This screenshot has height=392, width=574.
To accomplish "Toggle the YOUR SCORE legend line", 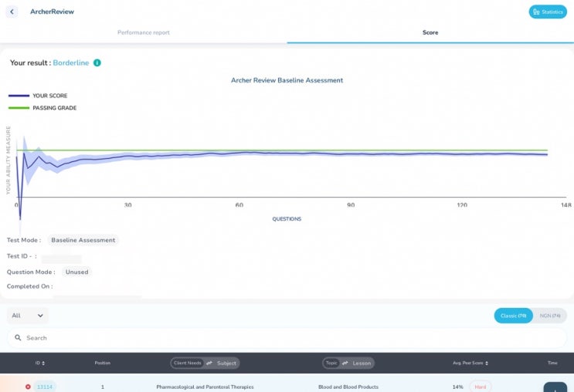I will click(x=19, y=96).
